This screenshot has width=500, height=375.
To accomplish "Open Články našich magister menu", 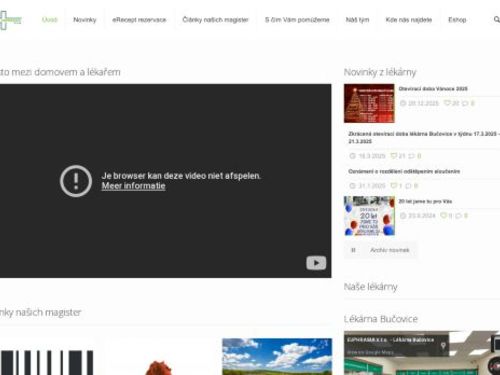I will (216, 20).
